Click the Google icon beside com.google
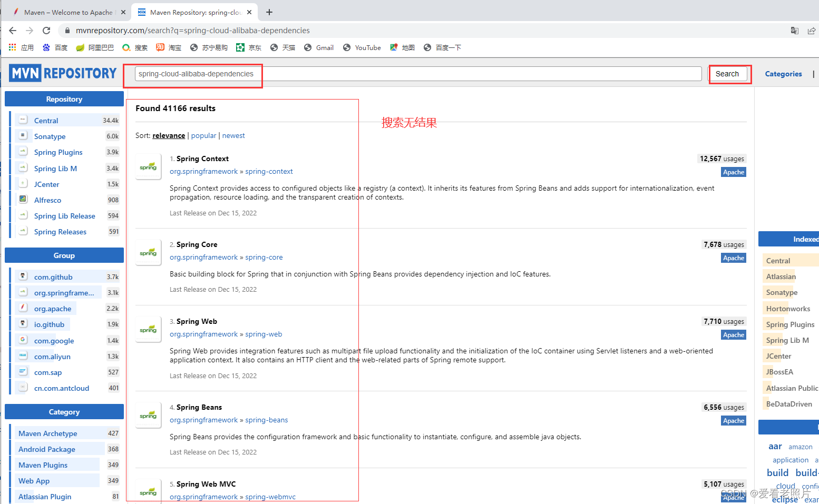The image size is (819, 504). pos(23,340)
